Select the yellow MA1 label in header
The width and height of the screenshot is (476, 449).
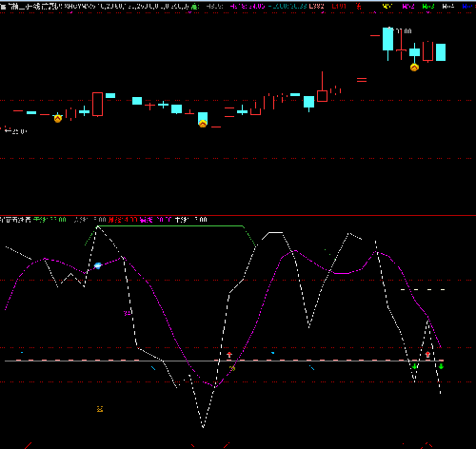387,6
